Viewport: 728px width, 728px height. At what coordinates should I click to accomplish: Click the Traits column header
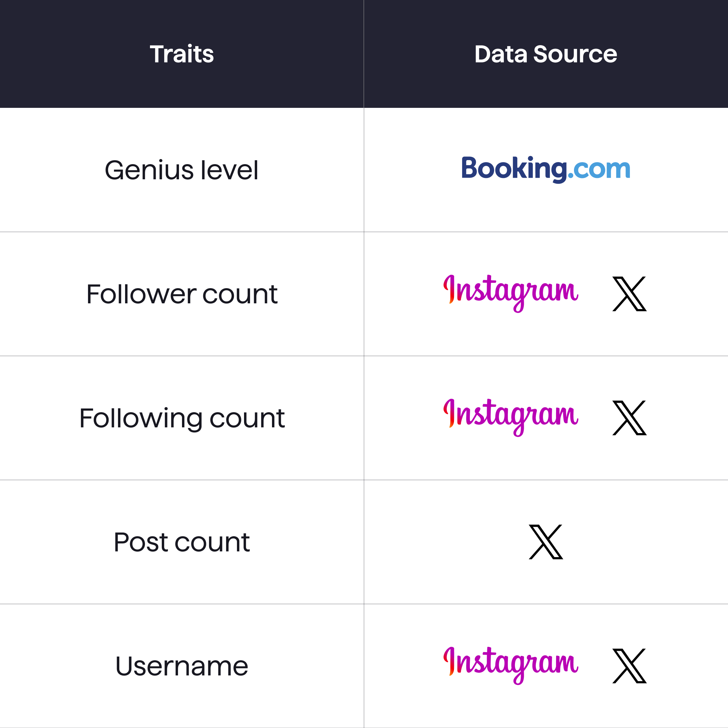coord(182,54)
